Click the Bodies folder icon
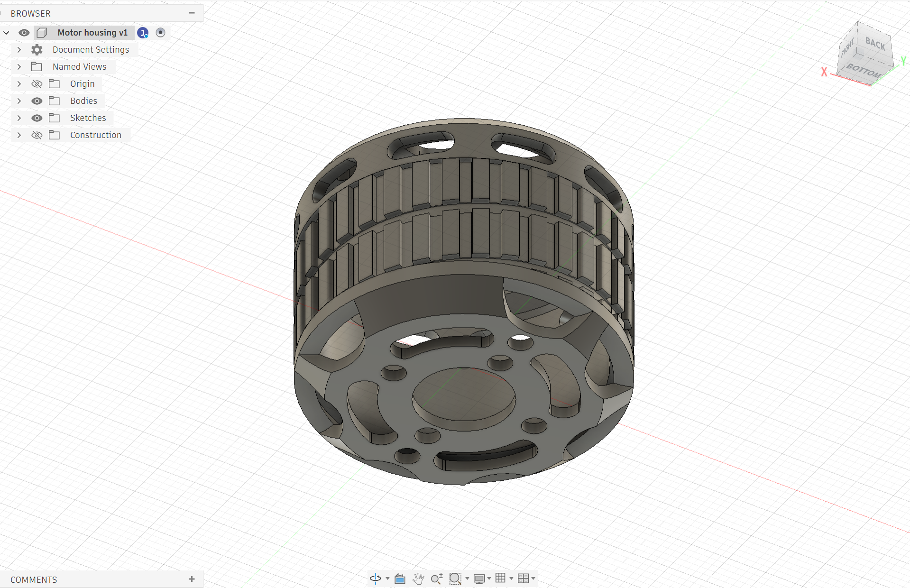 (x=55, y=101)
